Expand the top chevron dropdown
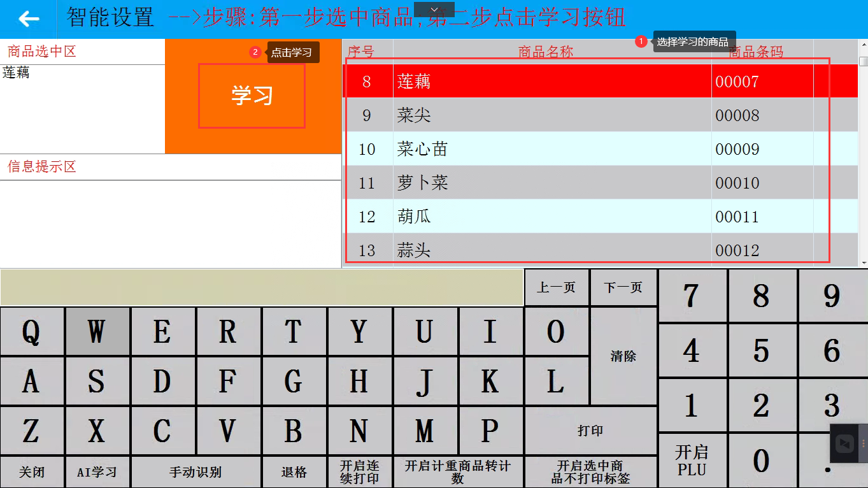This screenshot has height=488, width=868. pyautogui.click(x=434, y=10)
